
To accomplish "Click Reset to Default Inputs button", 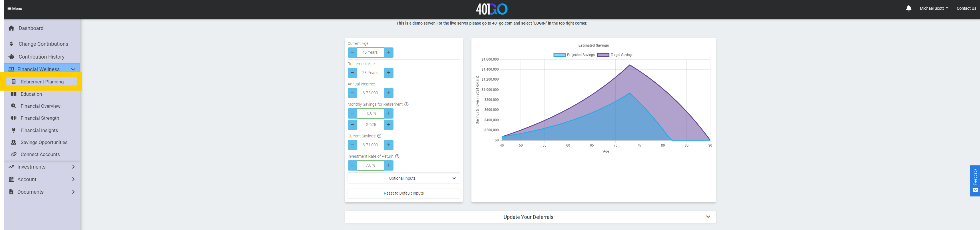I will click(403, 193).
